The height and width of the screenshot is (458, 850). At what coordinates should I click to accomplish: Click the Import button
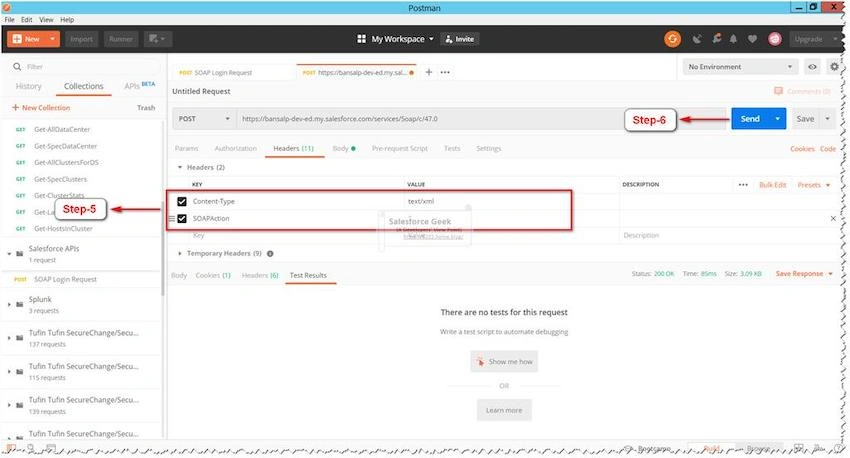(81, 39)
